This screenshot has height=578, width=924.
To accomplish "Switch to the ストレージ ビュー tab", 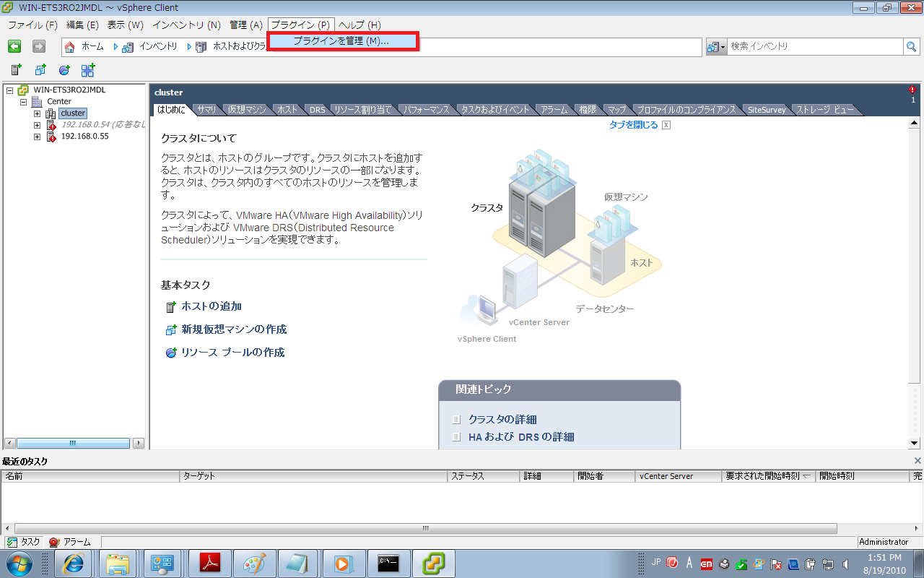I will tap(824, 110).
